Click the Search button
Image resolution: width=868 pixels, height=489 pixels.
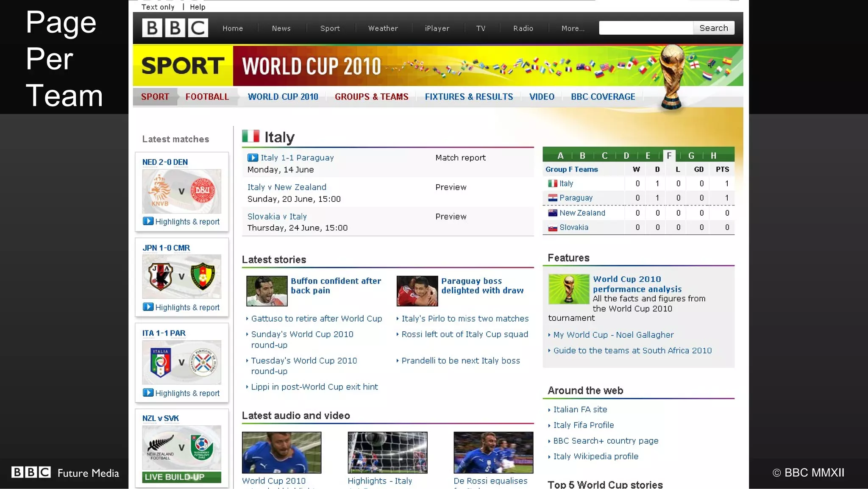pos(714,28)
